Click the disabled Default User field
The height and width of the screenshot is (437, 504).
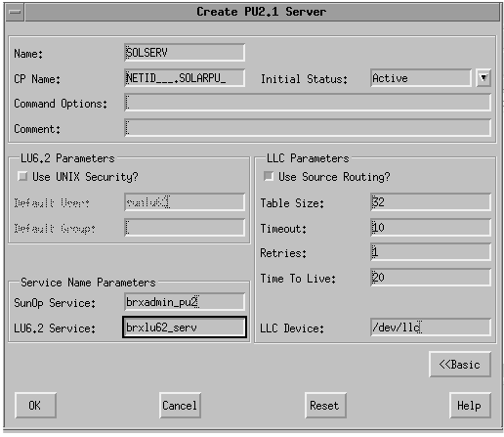(x=185, y=202)
